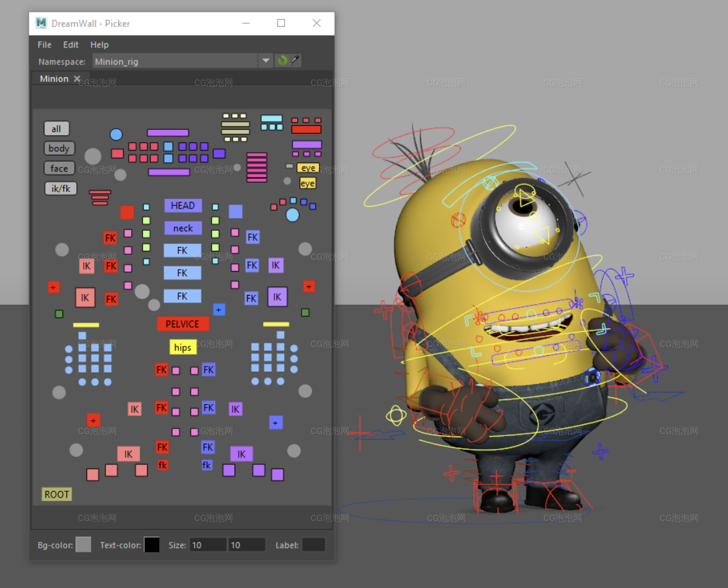The width and height of the screenshot is (728, 588).
Task: Open the black Text-color swatch
Action: (x=151, y=544)
